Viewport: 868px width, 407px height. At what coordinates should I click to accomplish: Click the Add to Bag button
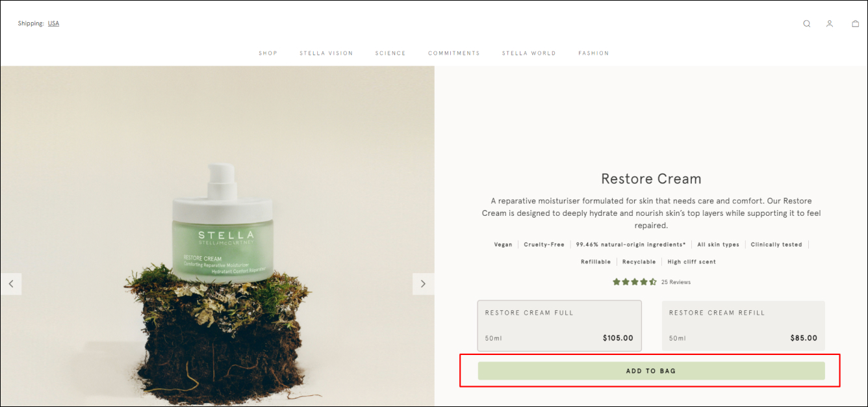pos(651,371)
